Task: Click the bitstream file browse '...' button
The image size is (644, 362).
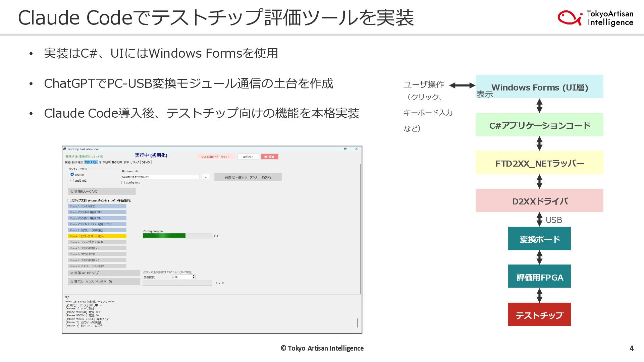Action: (206, 177)
